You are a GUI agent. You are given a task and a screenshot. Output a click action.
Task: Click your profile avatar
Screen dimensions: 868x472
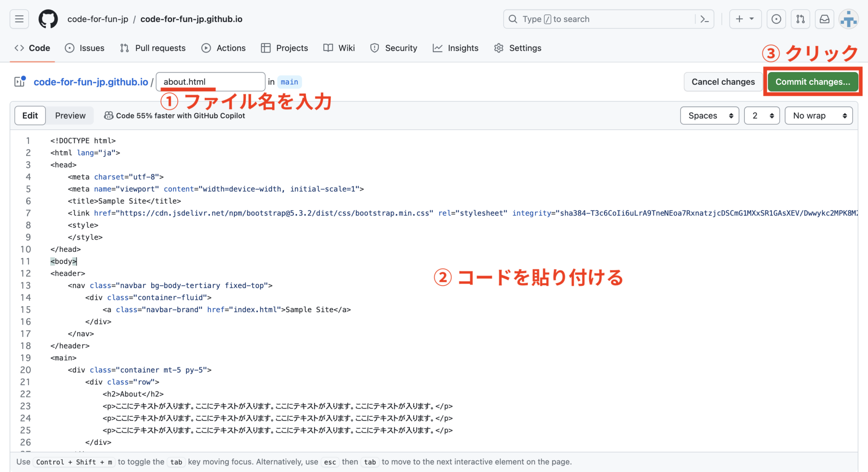pos(848,19)
